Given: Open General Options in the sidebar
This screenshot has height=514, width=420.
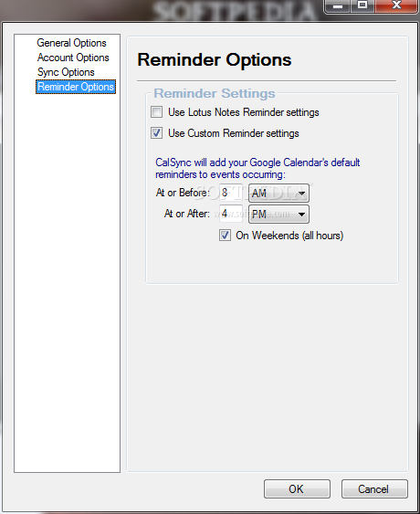Looking at the screenshot, I should pos(71,43).
